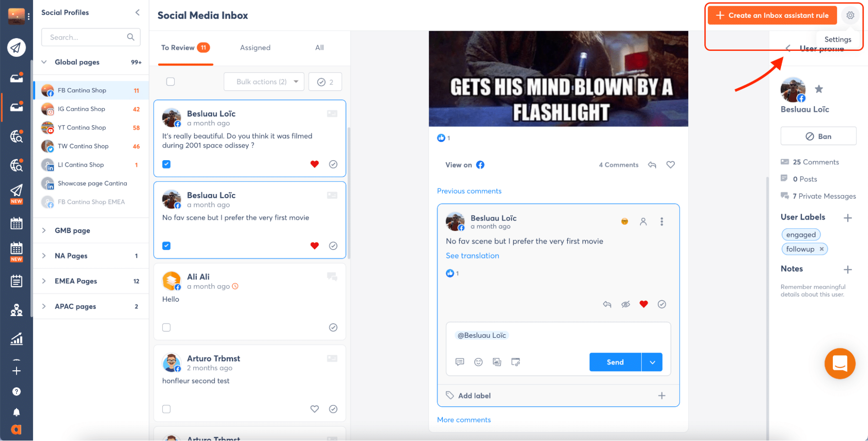Image resolution: width=868 pixels, height=441 pixels.
Task: Uncheck the 'It's really beautiful' comment checkbox
Action: 166,164
